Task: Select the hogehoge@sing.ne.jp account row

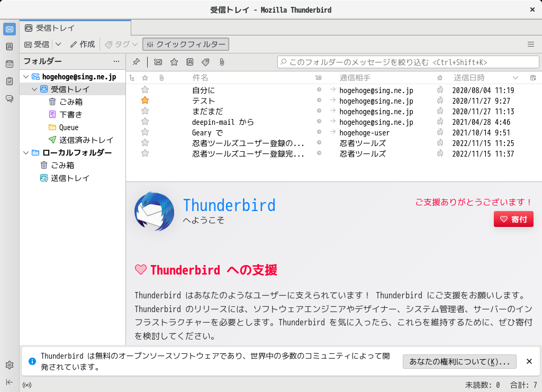Action: coord(73,76)
